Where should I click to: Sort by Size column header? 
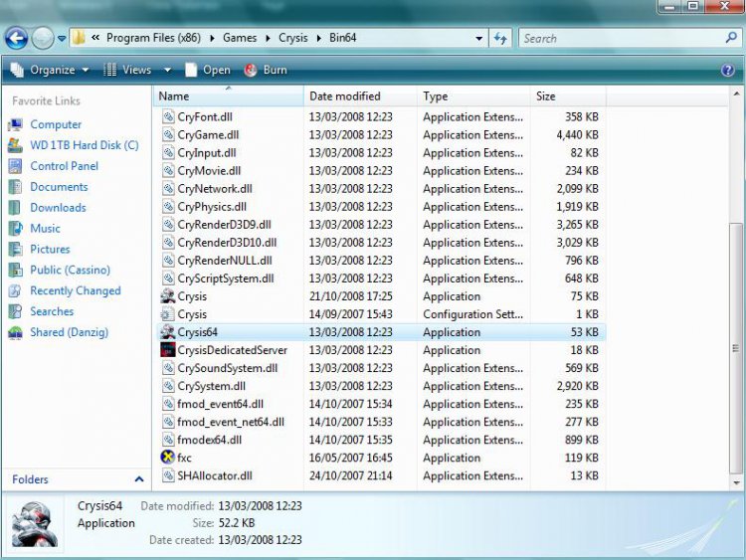tap(568, 96)
